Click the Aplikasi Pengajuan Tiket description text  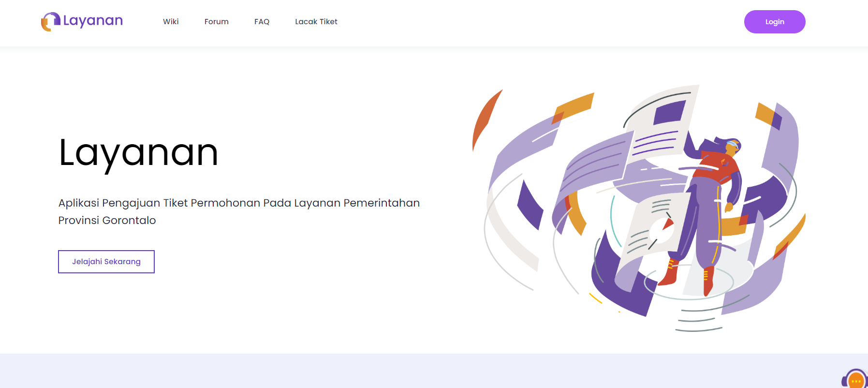(x=239, y=203)
